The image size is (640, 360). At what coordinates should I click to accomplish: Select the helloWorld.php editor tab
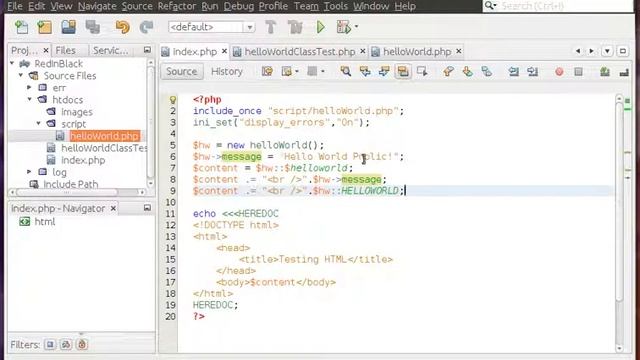[x=417, y=51]
